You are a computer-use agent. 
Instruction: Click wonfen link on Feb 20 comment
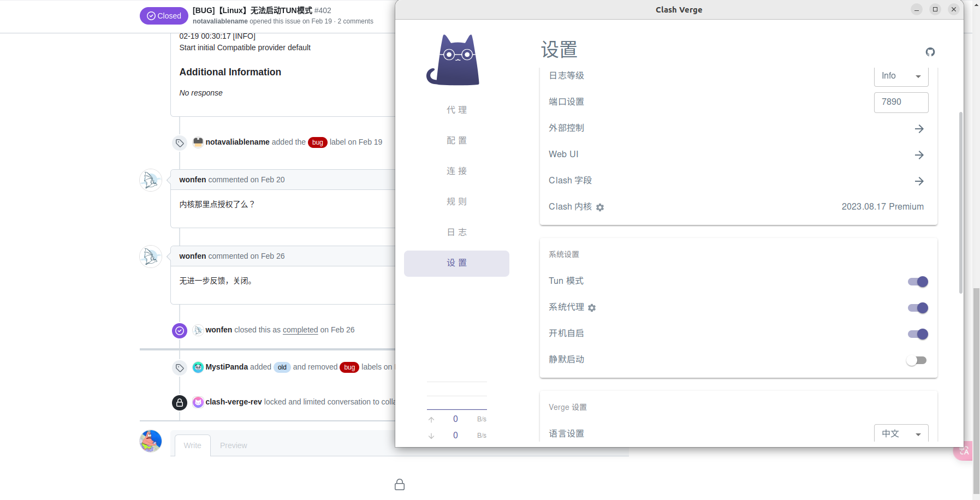point(193,180)
